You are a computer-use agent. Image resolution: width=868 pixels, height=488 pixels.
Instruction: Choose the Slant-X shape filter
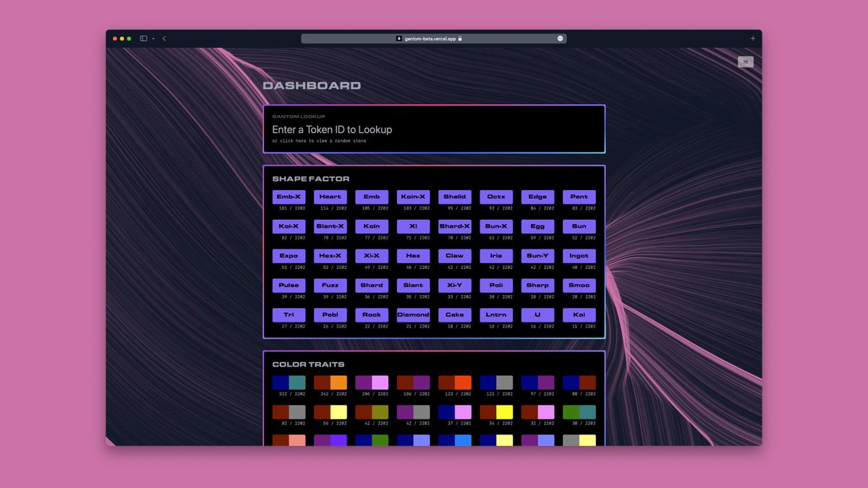pos(330,226)
